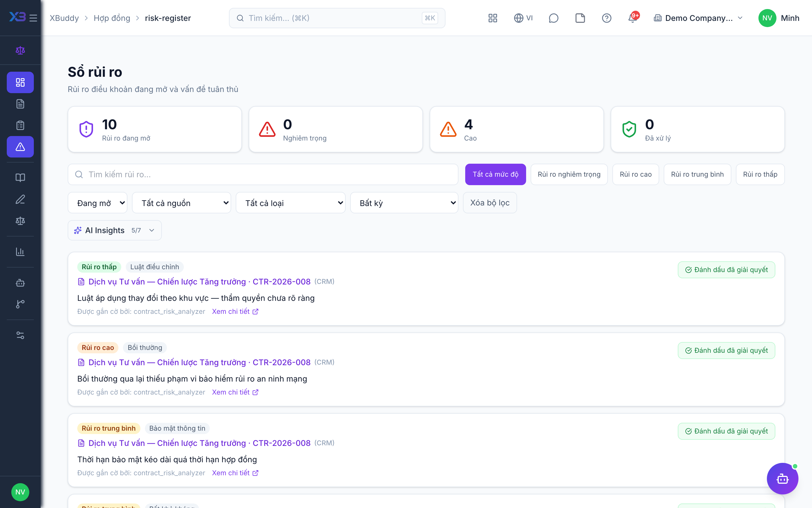The height and width of the screenshot is (508, 812).
Task: Open contract link in the 'Rủi ro thấp' card
Action: (199, 282)
